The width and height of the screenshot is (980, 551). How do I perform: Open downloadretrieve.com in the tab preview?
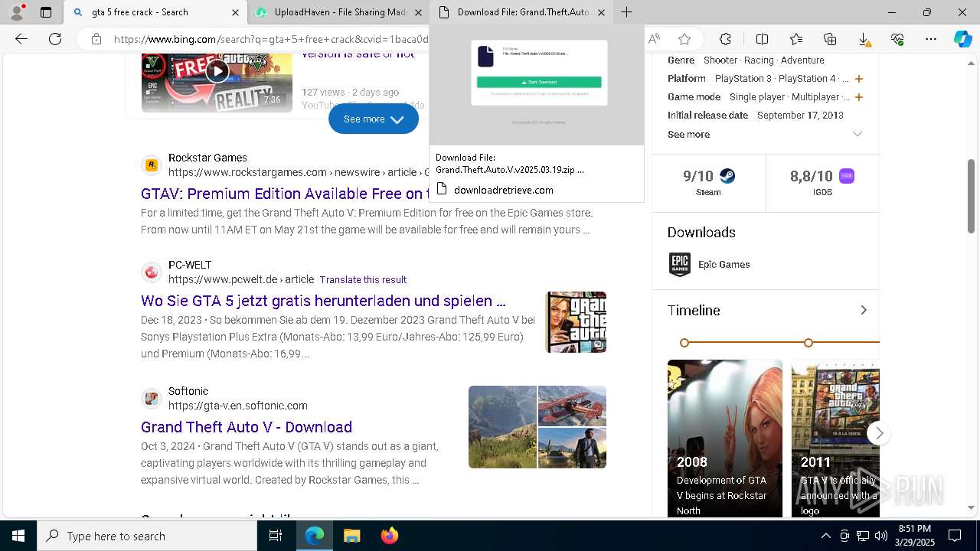point(503,190)
